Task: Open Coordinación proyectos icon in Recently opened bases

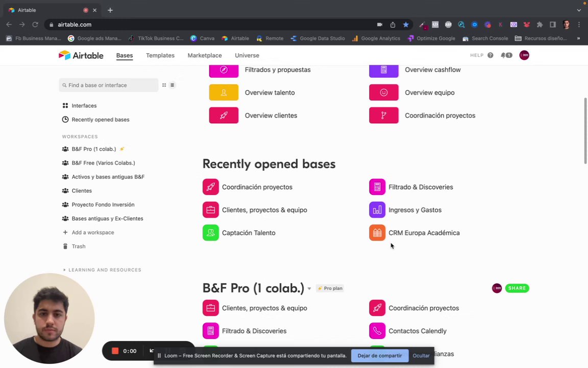Action: 211,187
